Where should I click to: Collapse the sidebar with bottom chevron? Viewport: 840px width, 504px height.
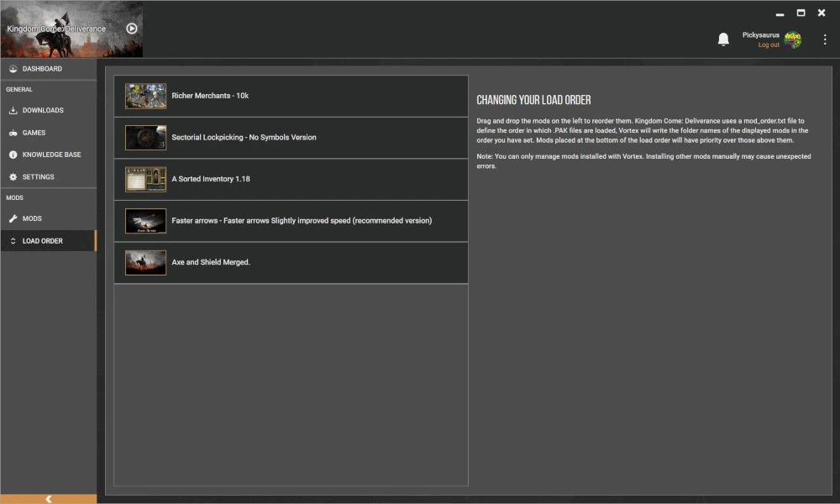click(x=48, y=499)
